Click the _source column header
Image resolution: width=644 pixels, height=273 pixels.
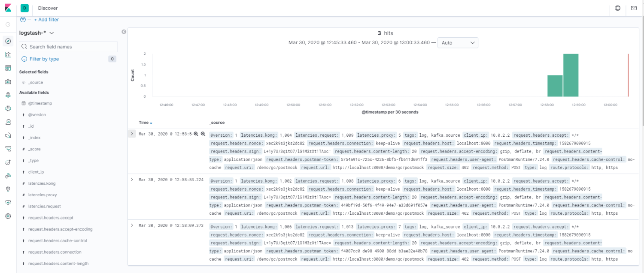point(217,123)
